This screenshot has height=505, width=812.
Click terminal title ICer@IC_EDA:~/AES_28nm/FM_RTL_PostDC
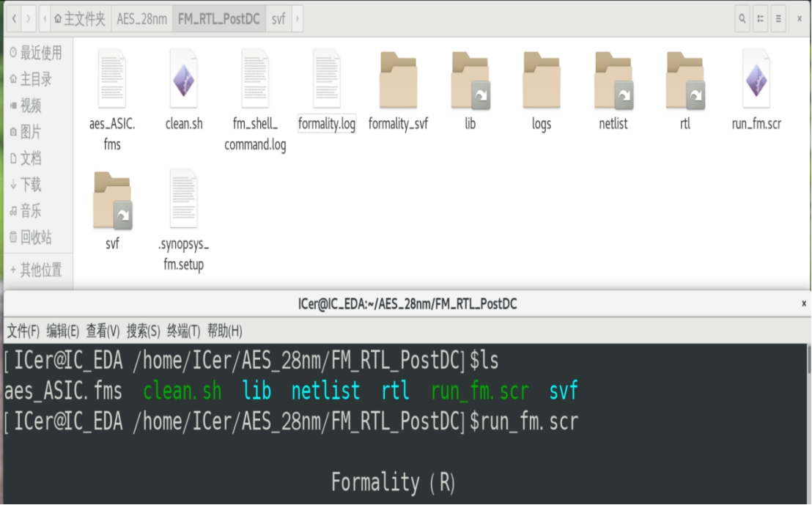(407, 304)
